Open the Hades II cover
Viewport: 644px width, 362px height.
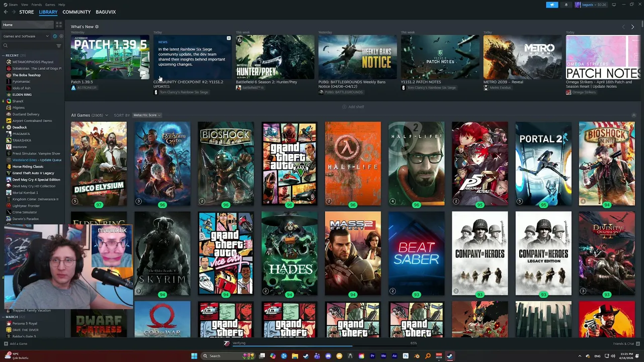pyautogui.click(x=289, y=253)
